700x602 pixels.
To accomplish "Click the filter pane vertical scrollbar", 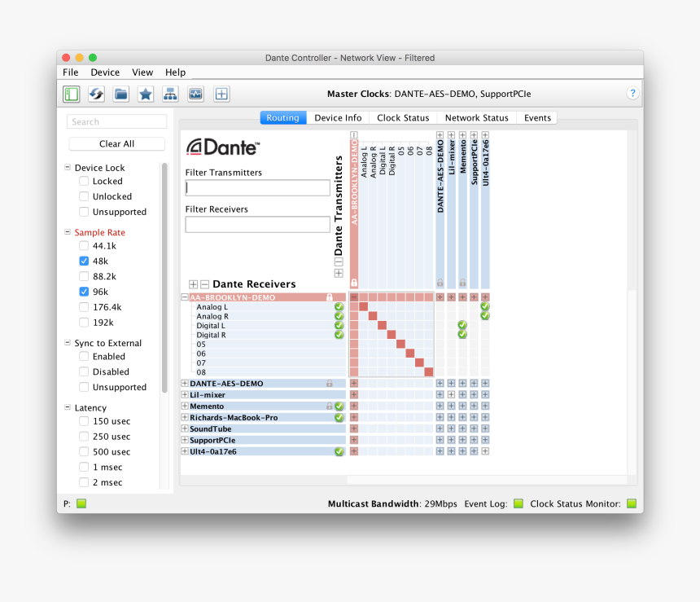I will tap(164, 278).
